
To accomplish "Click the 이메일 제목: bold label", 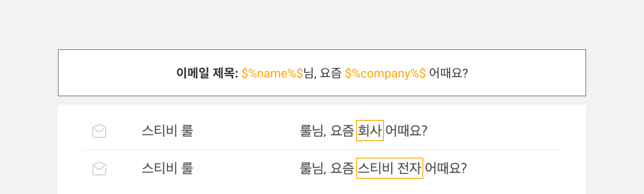I will 207,73.
